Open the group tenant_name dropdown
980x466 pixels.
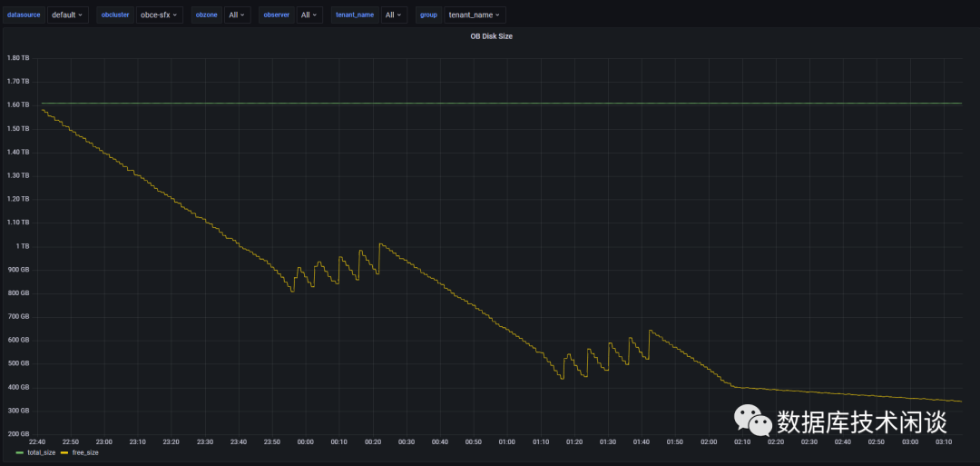475,15
